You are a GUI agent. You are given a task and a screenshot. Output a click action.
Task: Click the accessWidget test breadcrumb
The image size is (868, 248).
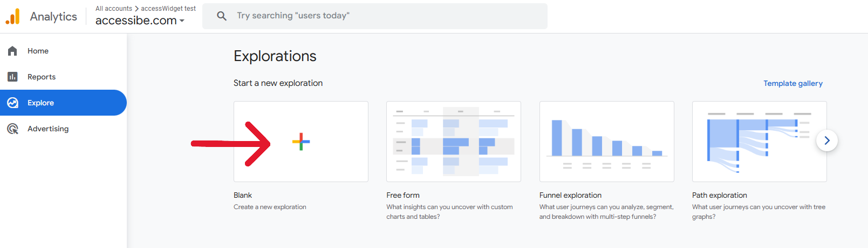click(x=168, y=9)
